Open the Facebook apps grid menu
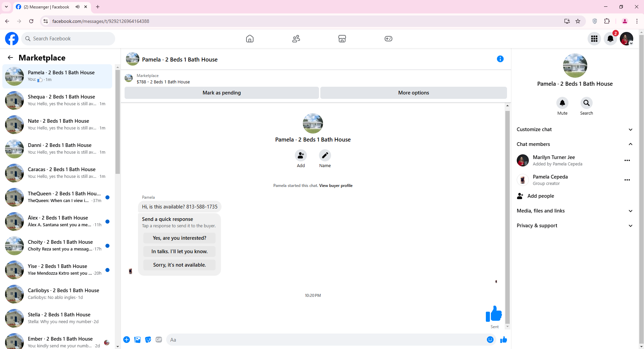The height and width of the screenshot is (349, 644). pos(594,39)
